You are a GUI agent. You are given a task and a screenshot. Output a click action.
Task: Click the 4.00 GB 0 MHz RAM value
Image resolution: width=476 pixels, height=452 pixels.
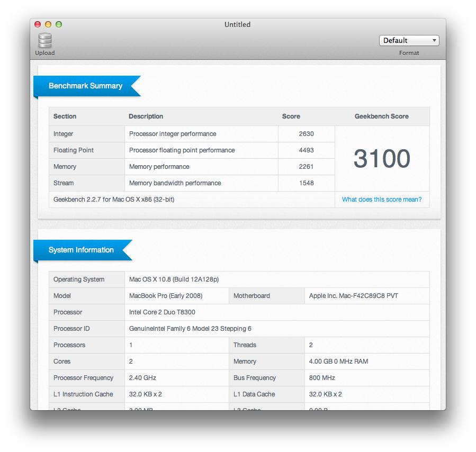pos(338,361)
